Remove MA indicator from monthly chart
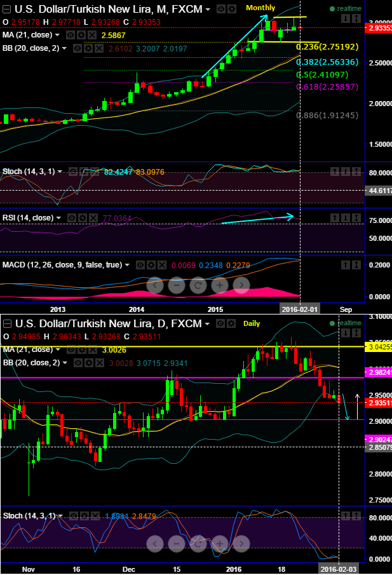Screen dimensions: 392x575 point(92,35)
